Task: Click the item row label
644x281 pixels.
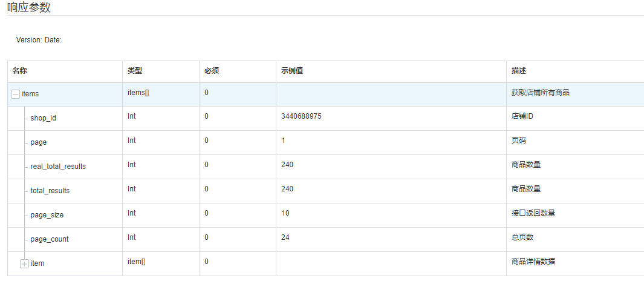Action: tap(37, 263)
